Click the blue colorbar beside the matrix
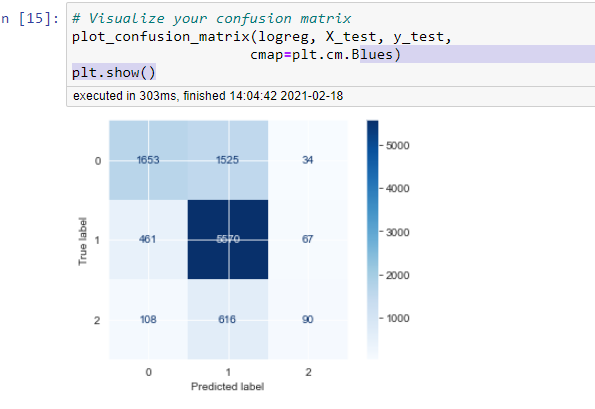The height and width of the screenshot is (409, 595). point(373,240)
